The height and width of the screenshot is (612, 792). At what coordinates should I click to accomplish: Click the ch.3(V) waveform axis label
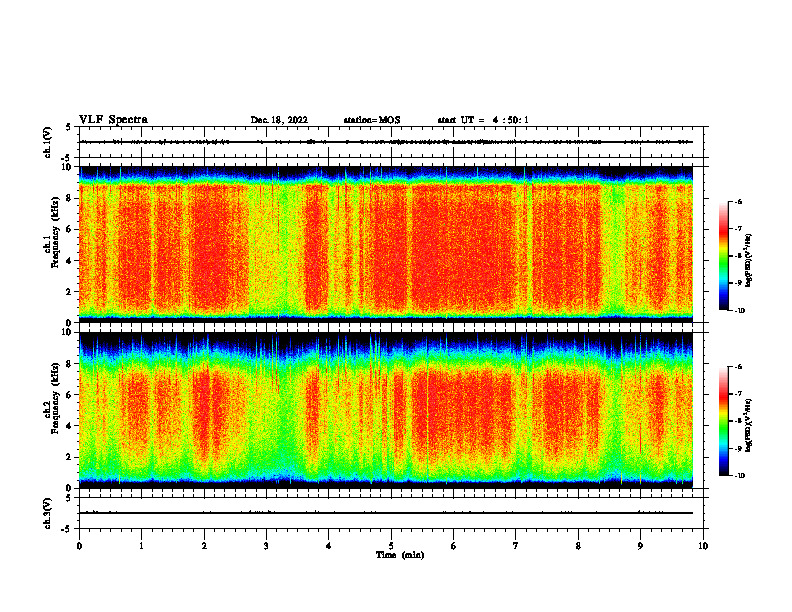(x=48, y=513)
